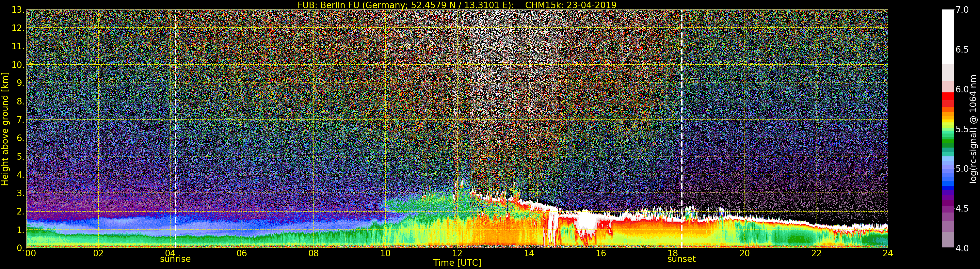This screenshot has height=269, width=980.
Task: Click the "12" time axis tick label
Action: point(457,253)
